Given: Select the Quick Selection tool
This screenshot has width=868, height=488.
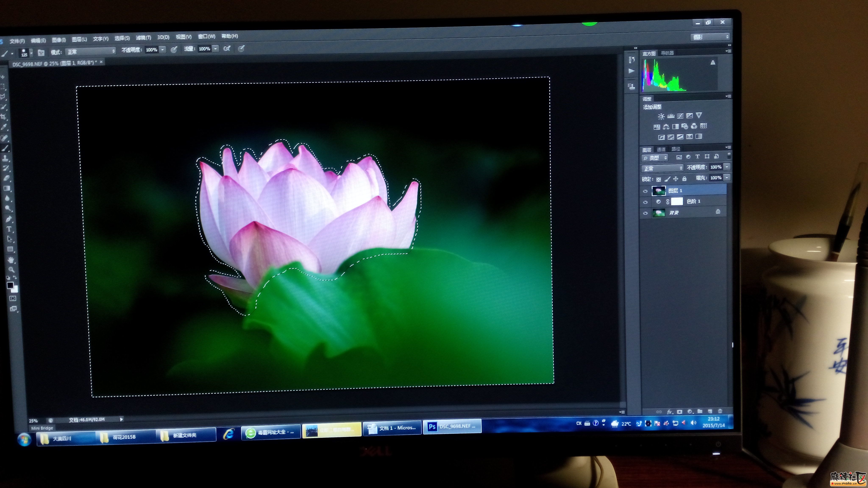Looking at the screenshot, I should coord(3,107).
